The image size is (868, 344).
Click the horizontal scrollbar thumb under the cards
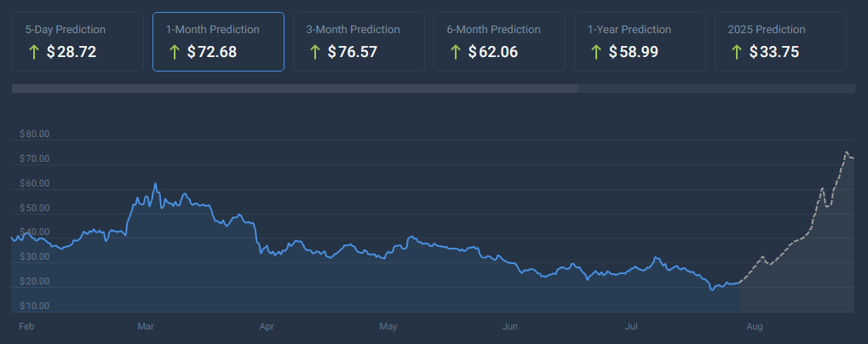[294, 89]
